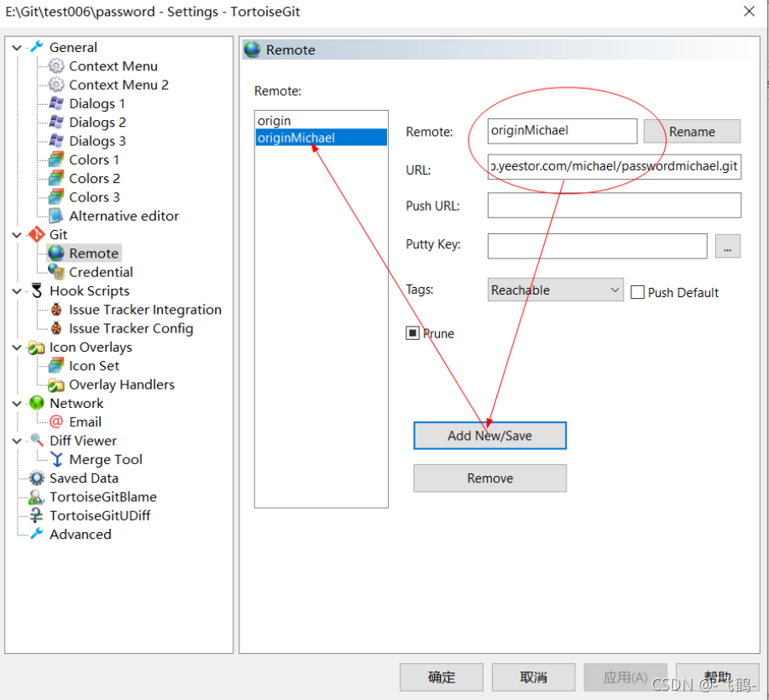This screenshot has width=769, height=700.
Task: Open the Context Menu settings page
Action: [x=113, y=65]
